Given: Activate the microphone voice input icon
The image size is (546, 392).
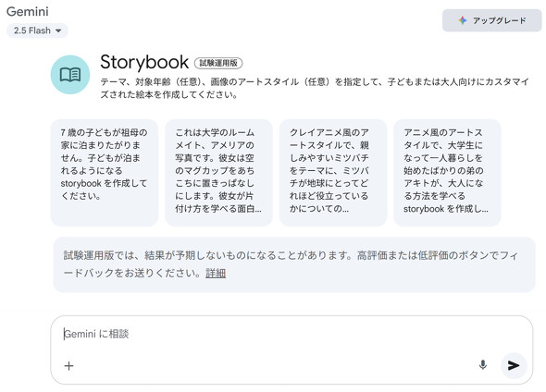Looking at the screenshot, I should 483,365.
